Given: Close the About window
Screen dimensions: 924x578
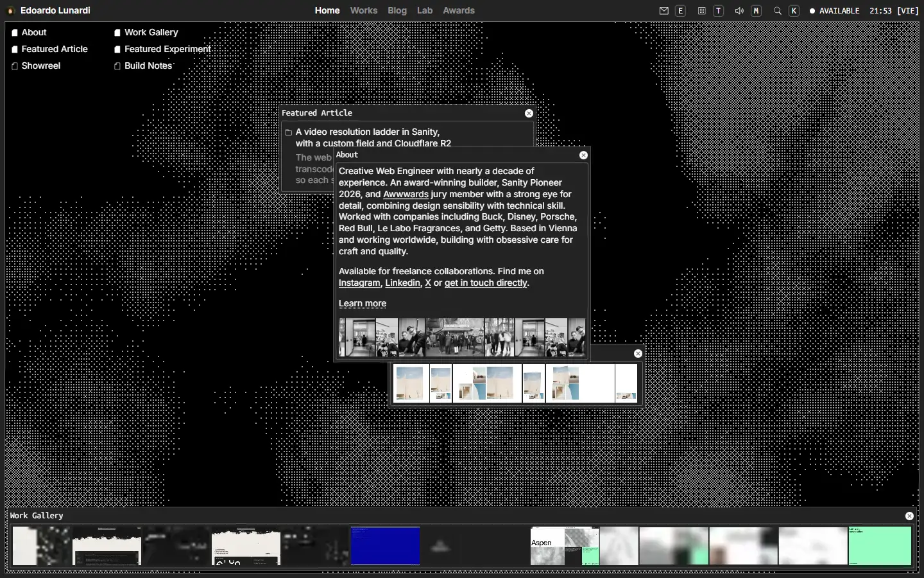Looking at the screenshot, I should point(583,155).
